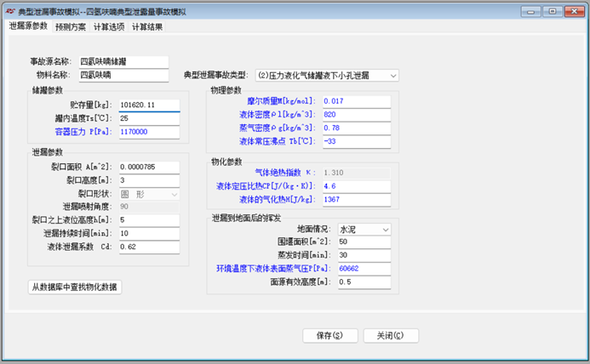
Task: Click the 容器压力 field showing 1170000
Action: point(149,132)
